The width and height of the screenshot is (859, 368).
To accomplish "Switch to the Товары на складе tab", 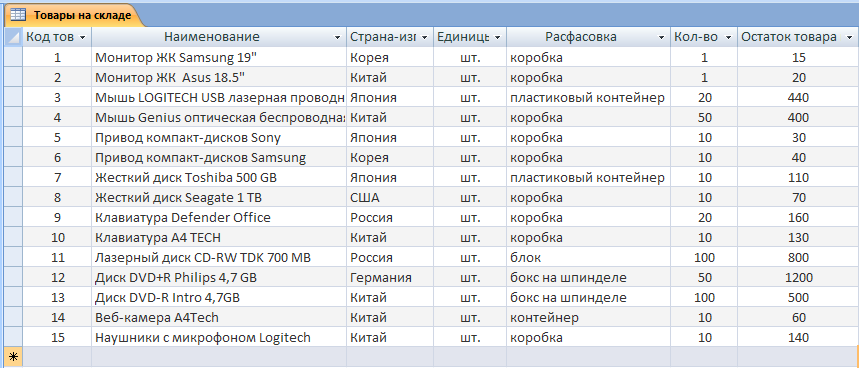I will point(73,15).
